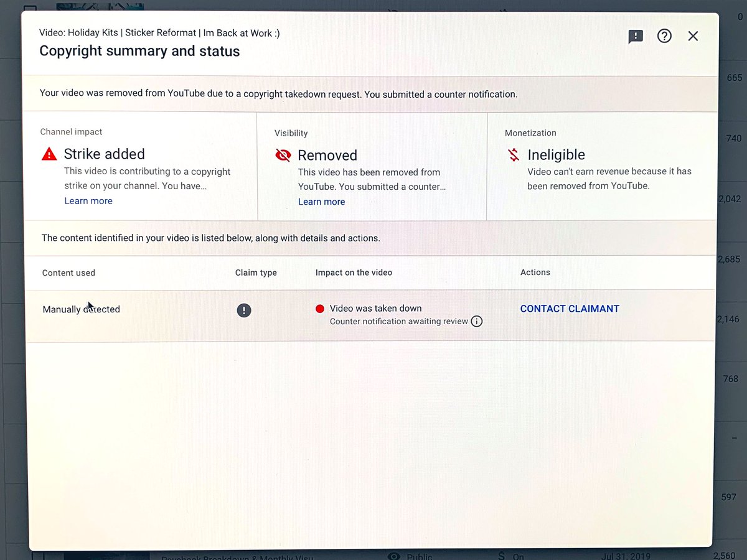Click the 768 view count in background list
This screenshot has height=560, width=747.
731,379
